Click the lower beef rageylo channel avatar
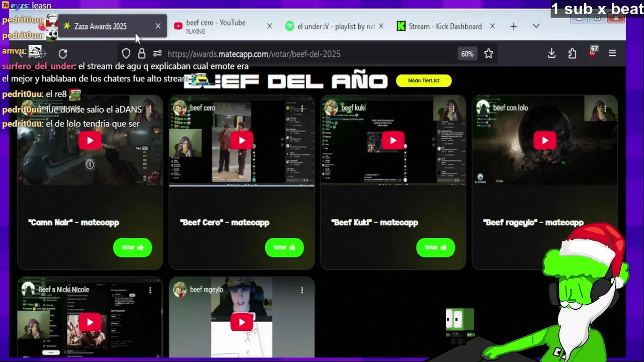 (180, 289)
